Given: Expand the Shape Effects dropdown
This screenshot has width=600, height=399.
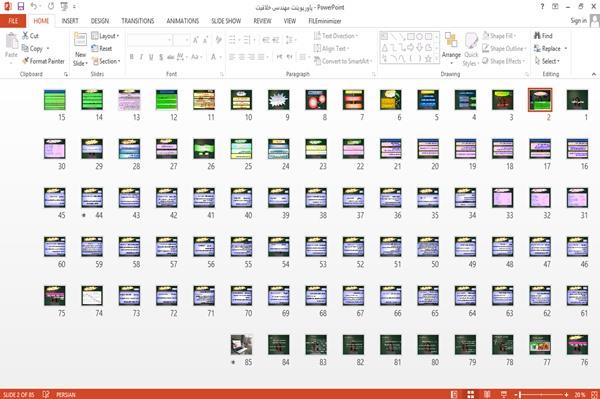Looking at the screenshot, I should (504, 61).
